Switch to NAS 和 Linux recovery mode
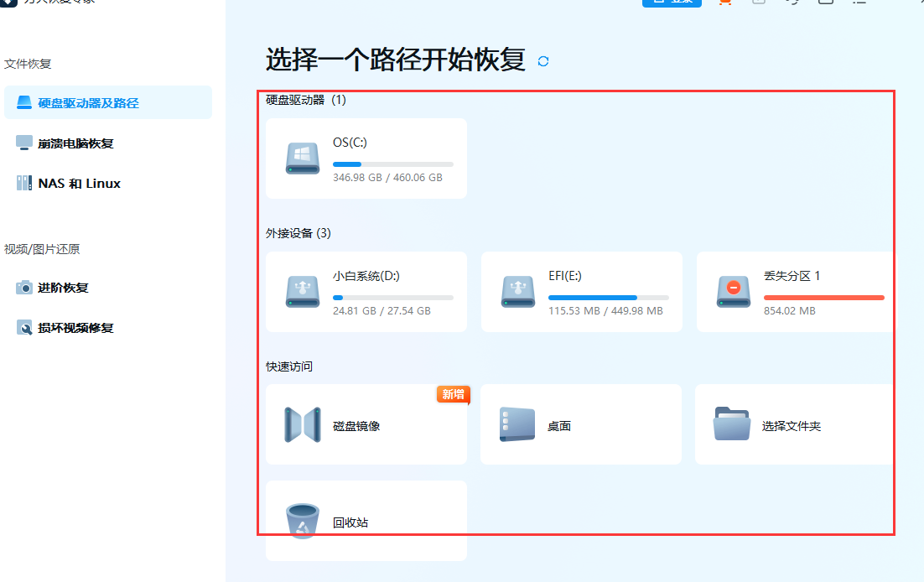The width and height of the screenshot is (924, 582). pos(24,183)
